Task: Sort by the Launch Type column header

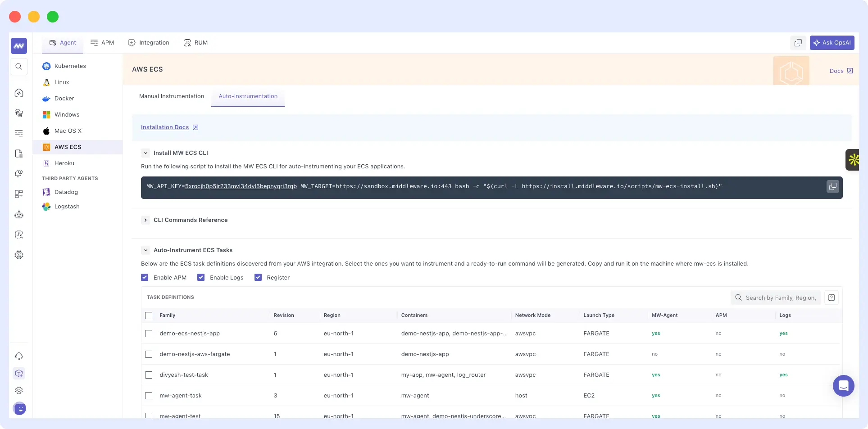Action: click(x=599, y=316)
